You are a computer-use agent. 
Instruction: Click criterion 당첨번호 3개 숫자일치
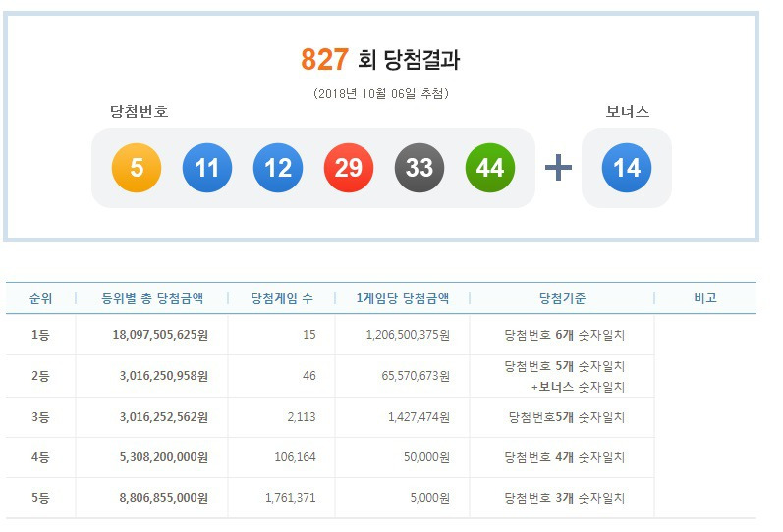coord(564,498)
